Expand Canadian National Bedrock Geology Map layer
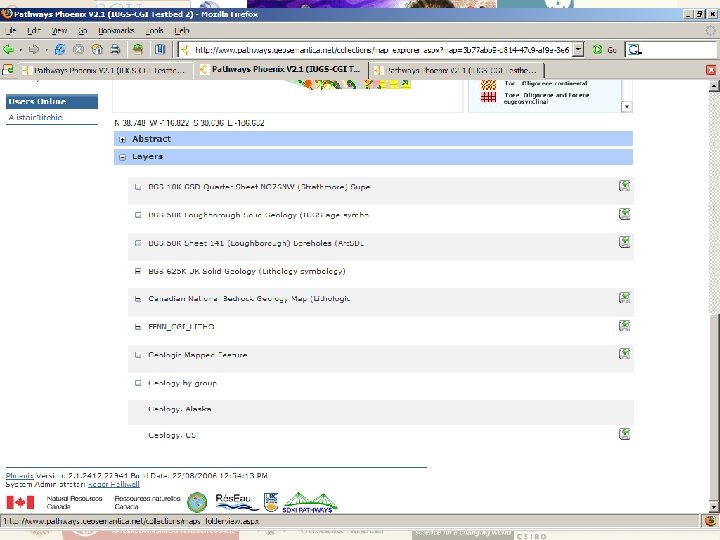The width and height of the screenshot is (720, 540). [138, 299]
